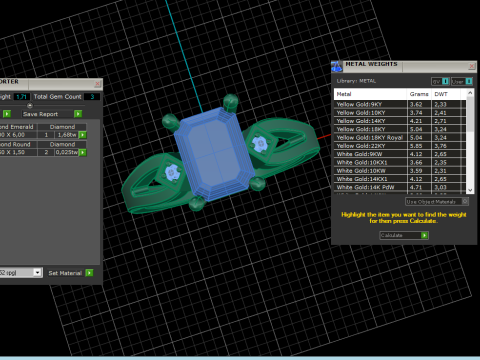This screenshot has width=480, height=360.
Task: Select the Yellow Gold:9KY row
Action: (400, 104)
